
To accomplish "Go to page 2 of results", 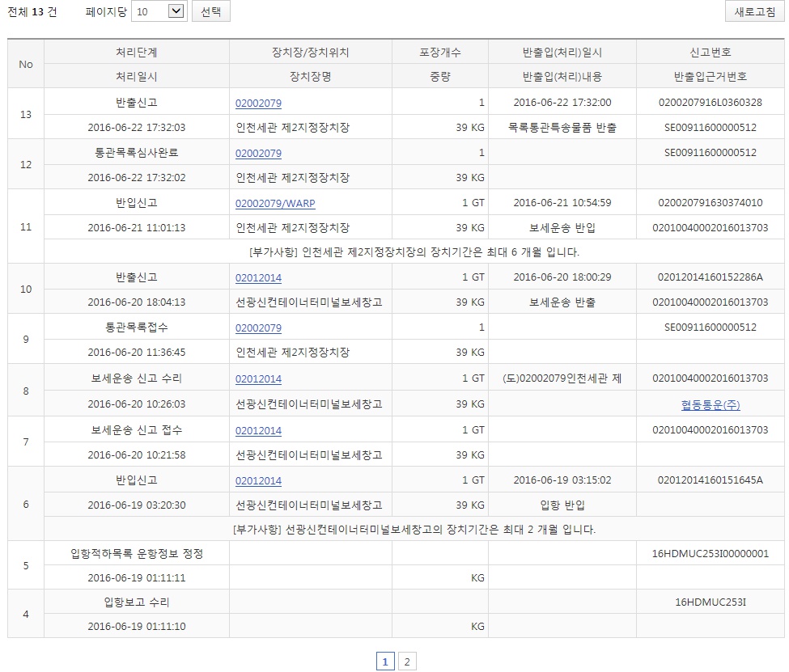I will tap(407, 662).
